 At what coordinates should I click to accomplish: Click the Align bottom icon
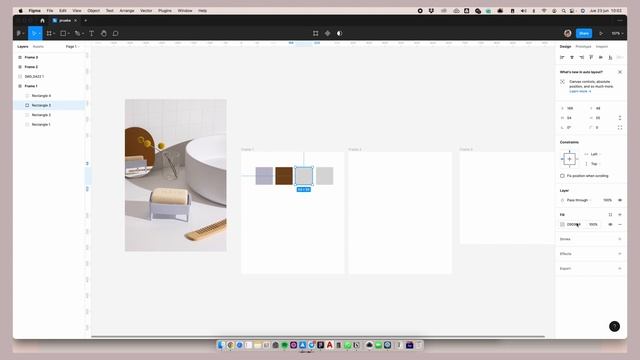[610, 58]
